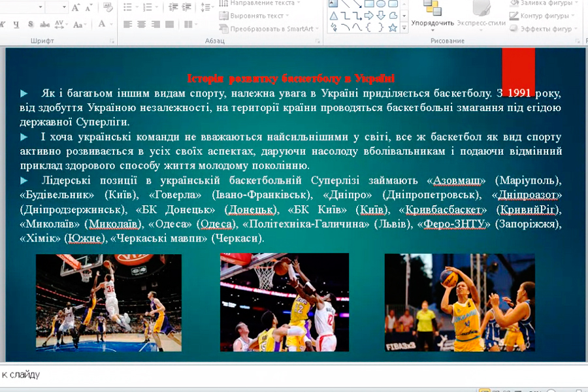Image resolution: width=588 pixels, height=392 pixels.
Task: Select the five-point star shape
Action: [393, 27]
